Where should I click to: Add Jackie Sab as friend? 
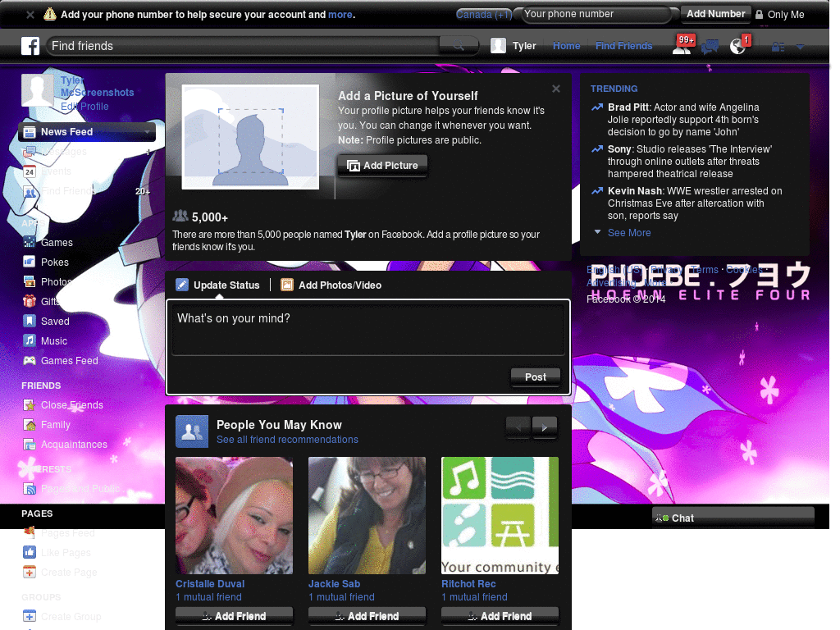click(367, 616)
